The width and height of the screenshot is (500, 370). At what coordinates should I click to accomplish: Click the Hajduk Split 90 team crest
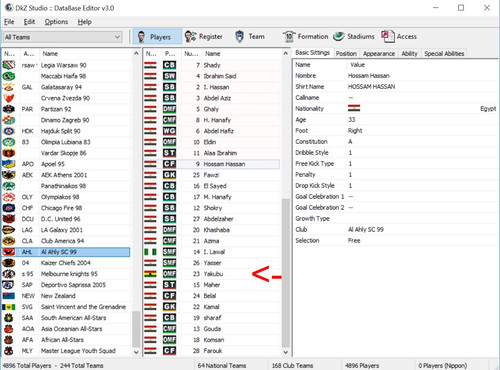point(9,131)
